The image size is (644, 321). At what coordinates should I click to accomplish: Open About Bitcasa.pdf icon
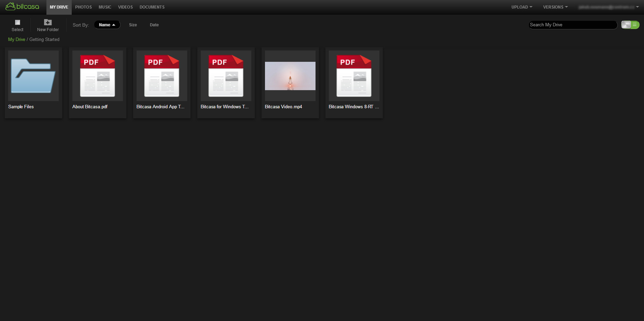pos(98,76)
